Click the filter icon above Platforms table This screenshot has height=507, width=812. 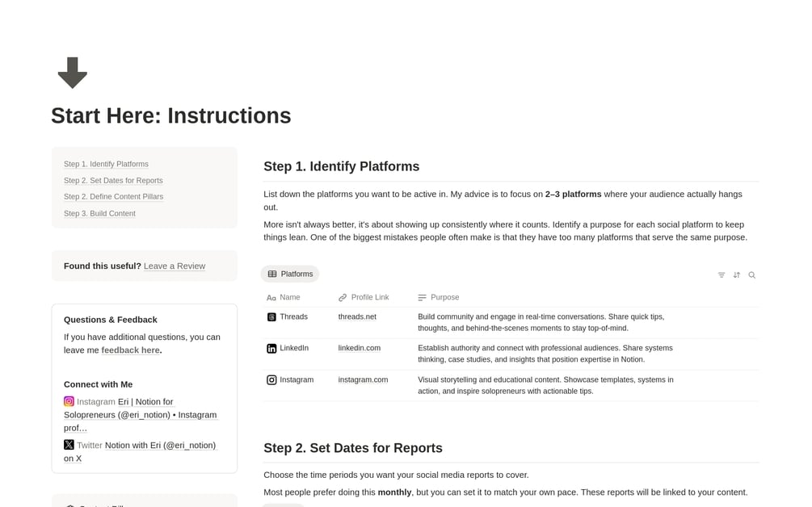pos(722,275)
